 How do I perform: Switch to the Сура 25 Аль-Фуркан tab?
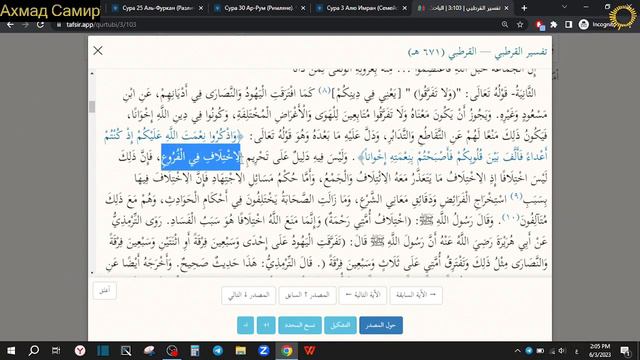158,8
